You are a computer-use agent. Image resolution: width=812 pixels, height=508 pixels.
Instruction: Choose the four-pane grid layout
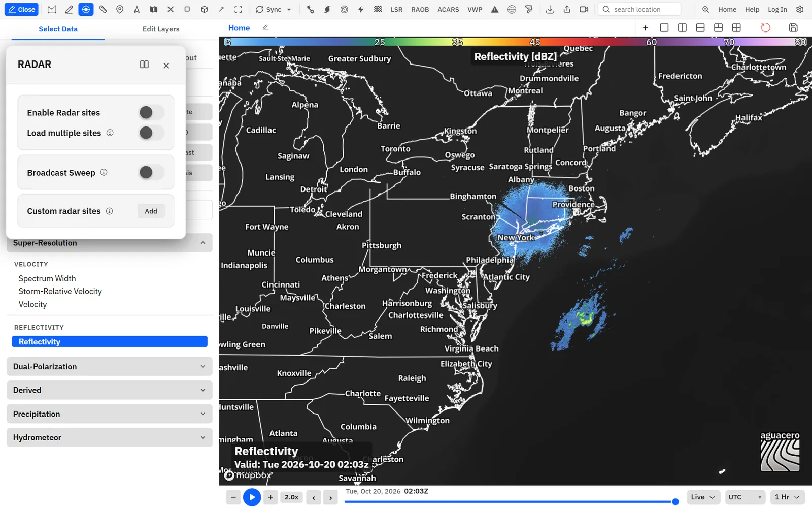coord(736,27)
